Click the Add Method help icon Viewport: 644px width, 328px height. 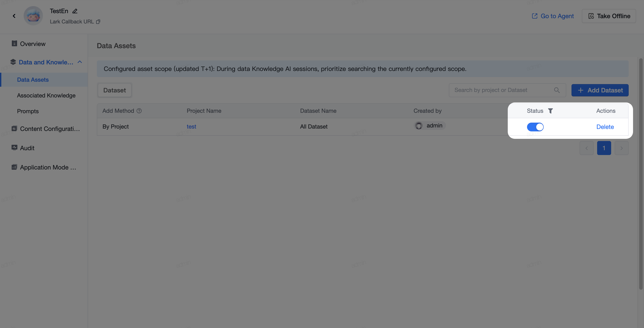(139, 111)
